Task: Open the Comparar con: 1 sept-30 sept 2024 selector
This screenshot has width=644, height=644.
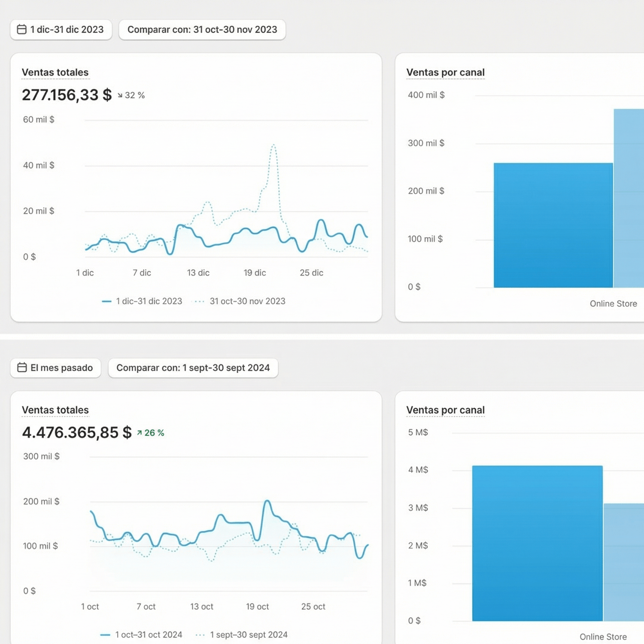Action: pos(193,368)
